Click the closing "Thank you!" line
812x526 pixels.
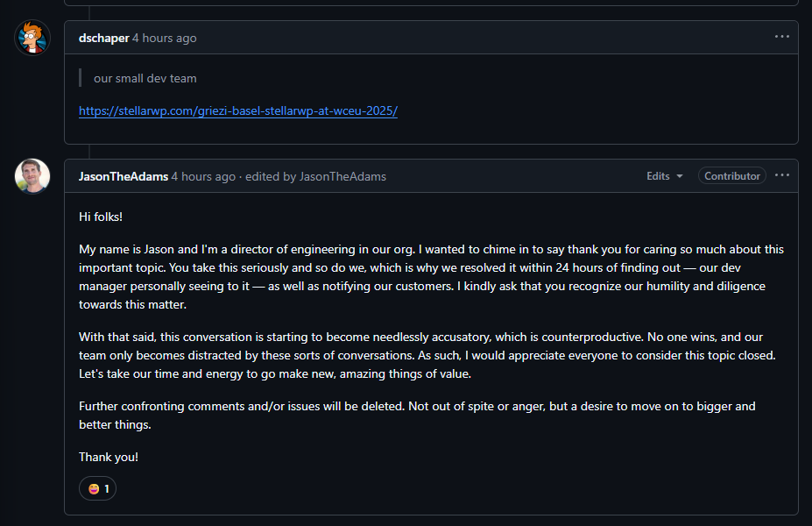109,457
